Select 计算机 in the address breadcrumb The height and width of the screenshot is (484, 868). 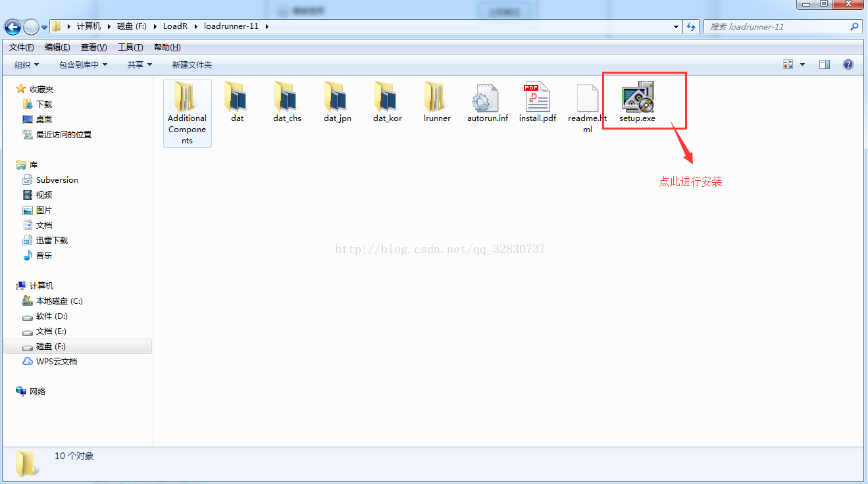pos(89,27)
